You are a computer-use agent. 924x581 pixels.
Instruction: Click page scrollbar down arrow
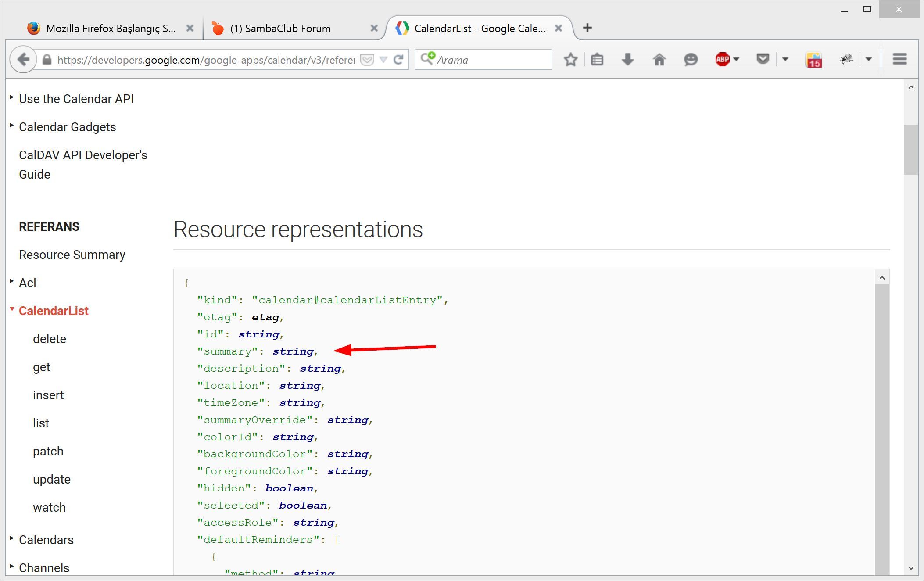point(911,568)
